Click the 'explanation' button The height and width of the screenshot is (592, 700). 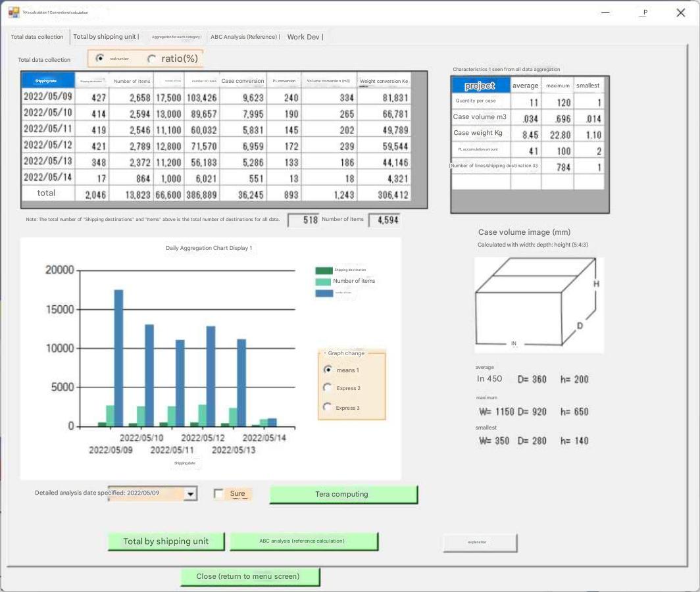point(480,543)
